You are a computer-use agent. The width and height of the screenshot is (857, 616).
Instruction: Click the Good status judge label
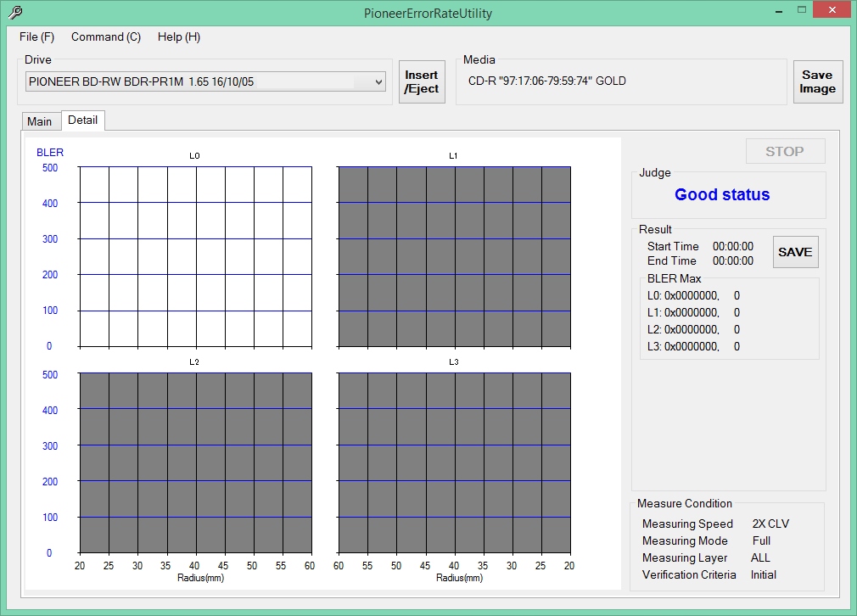tap(722, 194)
